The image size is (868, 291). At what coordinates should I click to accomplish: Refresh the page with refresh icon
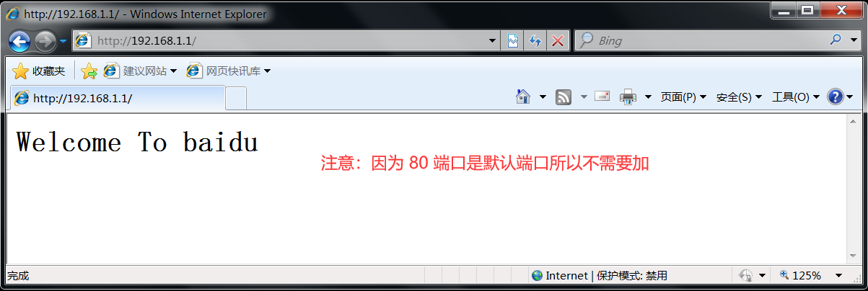pyautogui.click(x=535, y=41)
